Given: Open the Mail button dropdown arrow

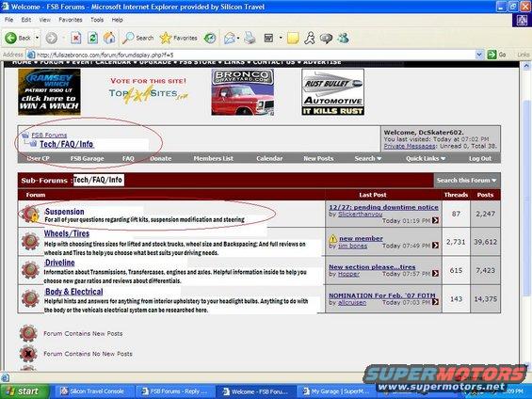Looking at the screenshot, I should pos(238,38).
